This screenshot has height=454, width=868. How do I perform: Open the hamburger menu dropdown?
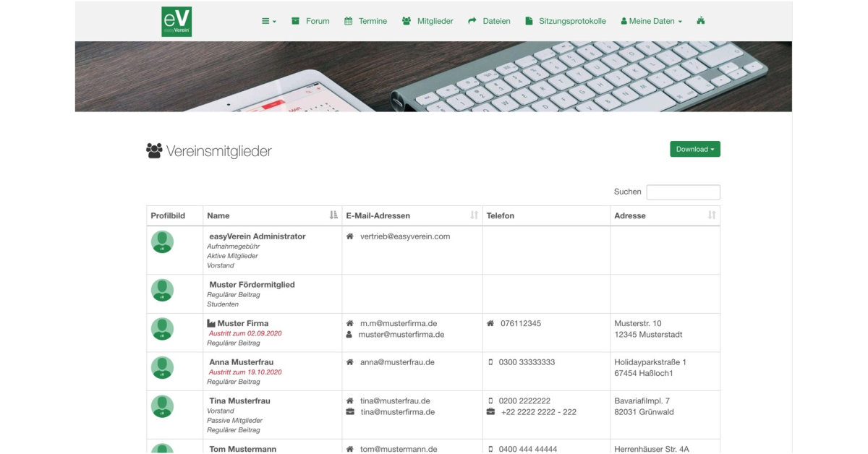coord(269,21)
